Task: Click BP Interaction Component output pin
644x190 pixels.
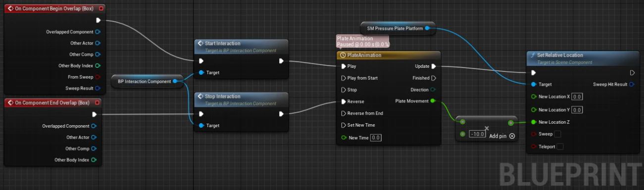Action: coord(175,81)
